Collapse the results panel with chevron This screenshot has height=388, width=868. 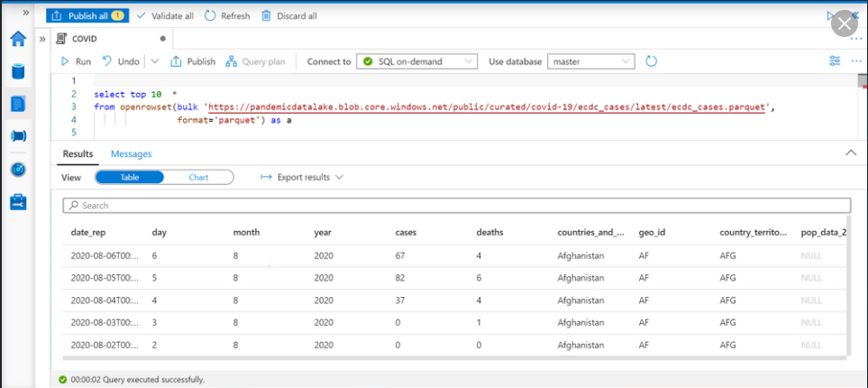point(850,153)
